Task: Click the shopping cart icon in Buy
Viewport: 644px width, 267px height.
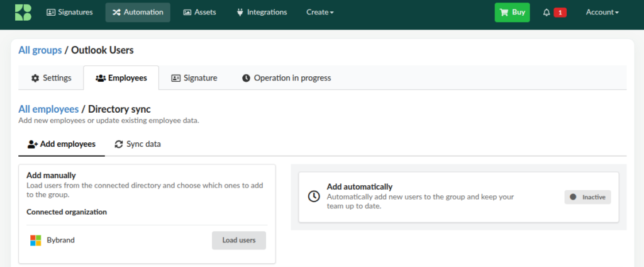Action: 504,13
